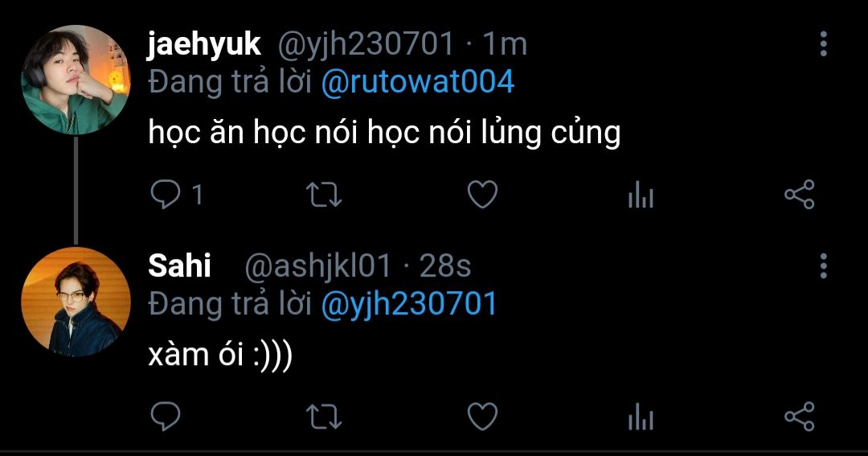View analytics for jaehyuk's tweet
The height and width of the screenshot is (456, 868).
click(x=641, y=195)
